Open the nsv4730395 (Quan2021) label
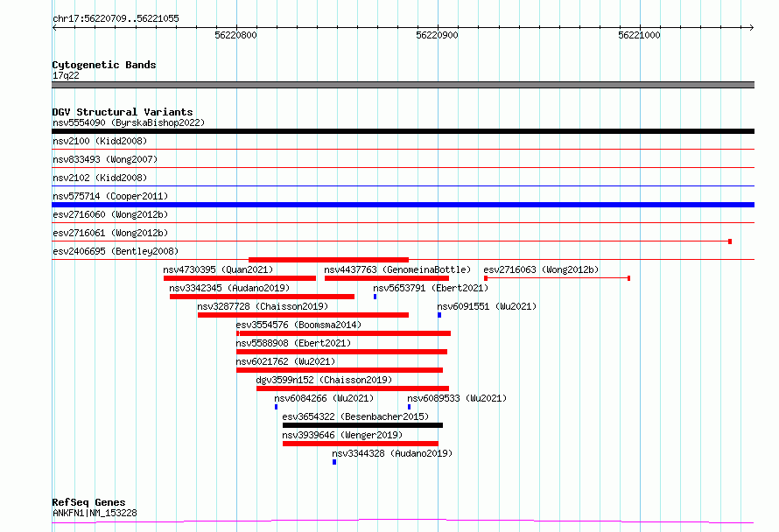 point(218,269)
